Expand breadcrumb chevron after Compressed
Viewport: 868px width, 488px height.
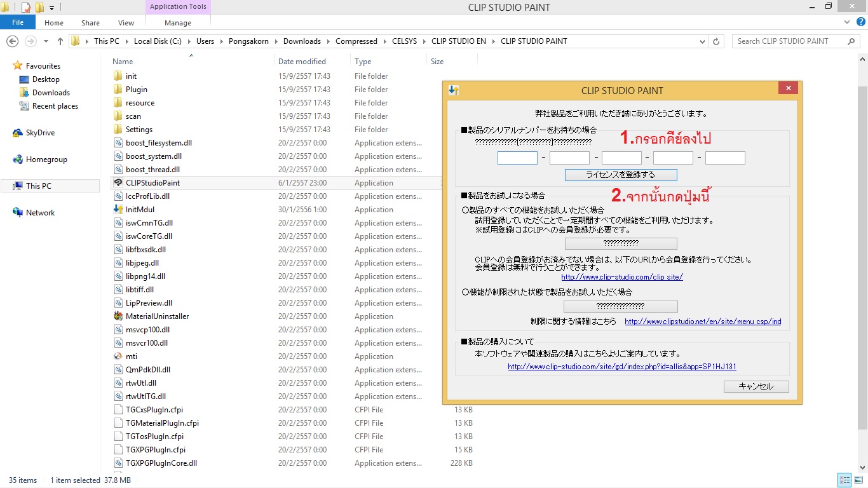(x=385, y=41)
